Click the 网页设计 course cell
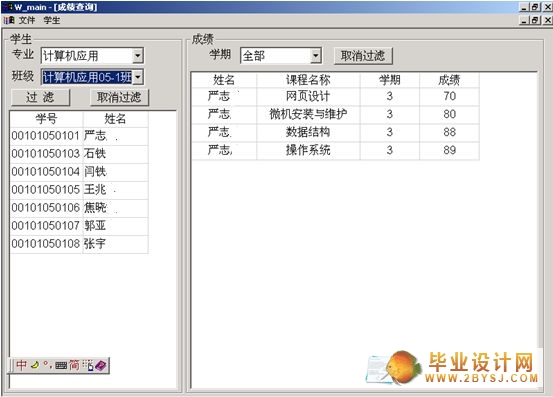Viewport: 553px width, 397px height. click(308, 96)
